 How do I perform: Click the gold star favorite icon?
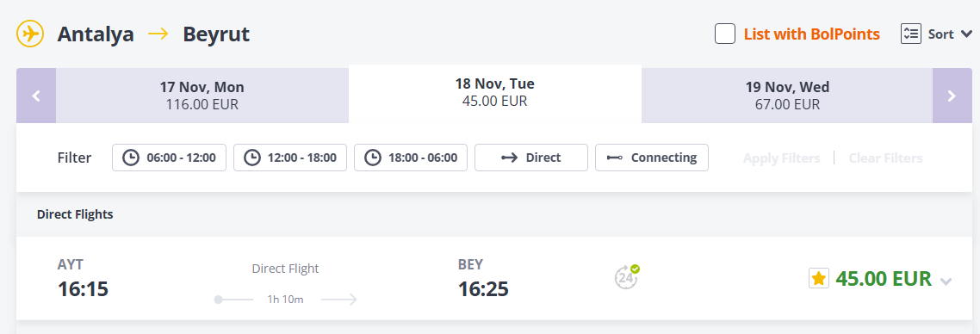click(x=819, y=278)
